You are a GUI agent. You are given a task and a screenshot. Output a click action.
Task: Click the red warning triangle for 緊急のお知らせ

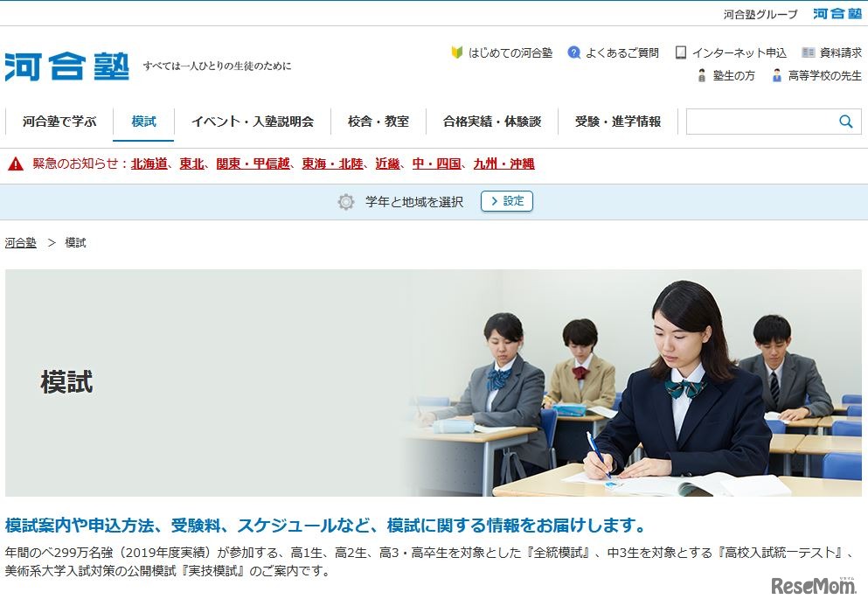pyautogui.click(x=14, y=163)
